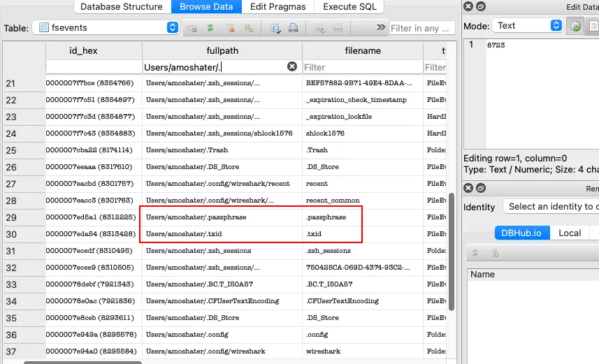Expand hidden toolbar items with double chevron

(x=381, y=27)
